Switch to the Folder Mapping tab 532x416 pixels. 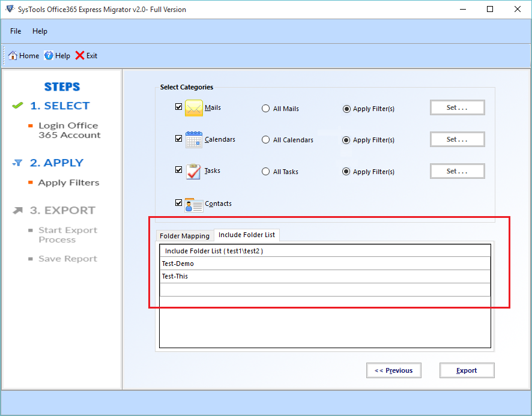tap(184, 235)
